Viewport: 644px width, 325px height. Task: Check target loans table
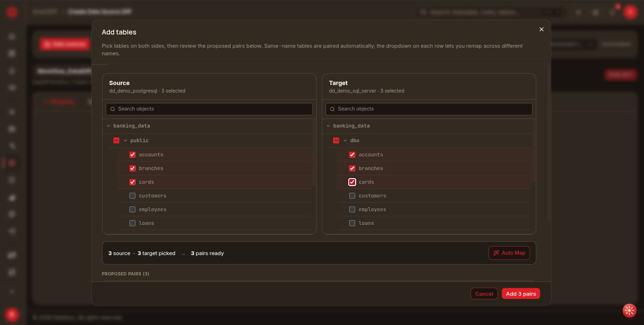[x=352, y=223]
